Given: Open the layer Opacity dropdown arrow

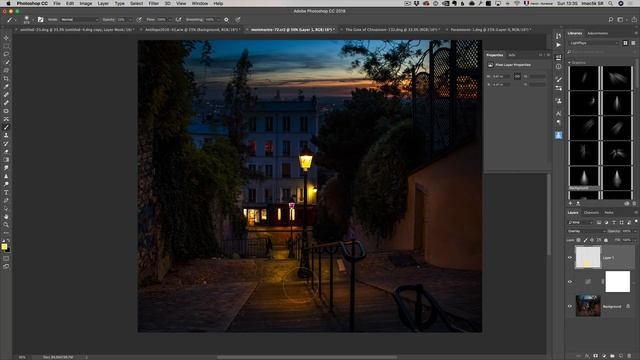Looking at the screenshot, I should [635, 231].
